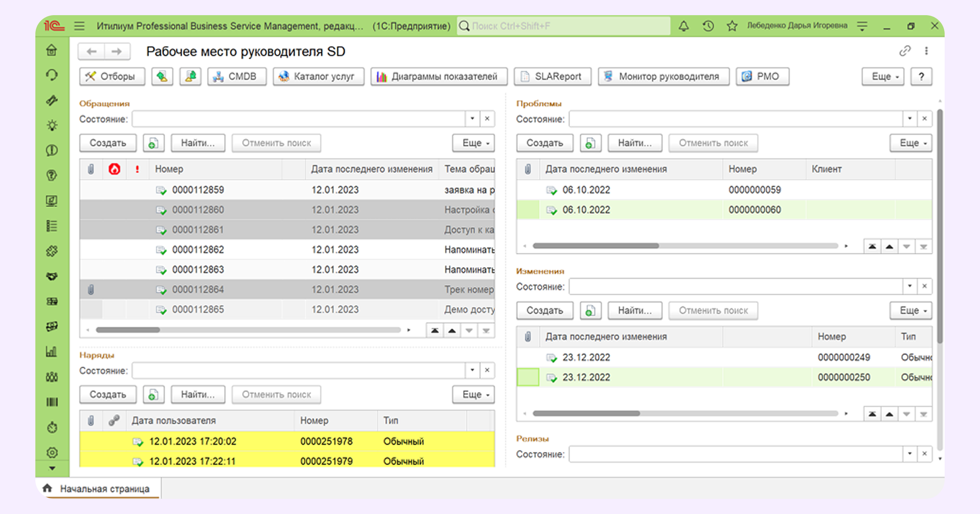Screen dimensions: 980x514
Task: Click the notifications bell icon
Action: [x=684, y=26]
